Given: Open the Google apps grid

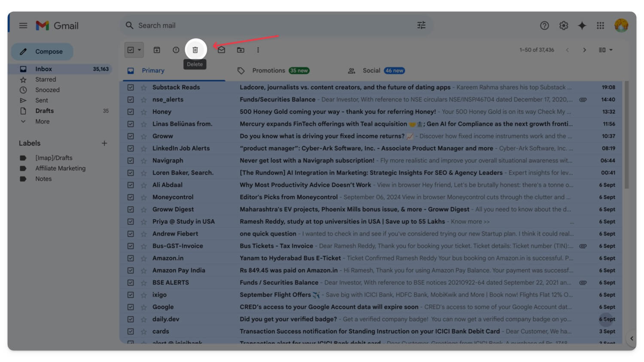Looking at the screenshot, I should (x=600, y=25).
